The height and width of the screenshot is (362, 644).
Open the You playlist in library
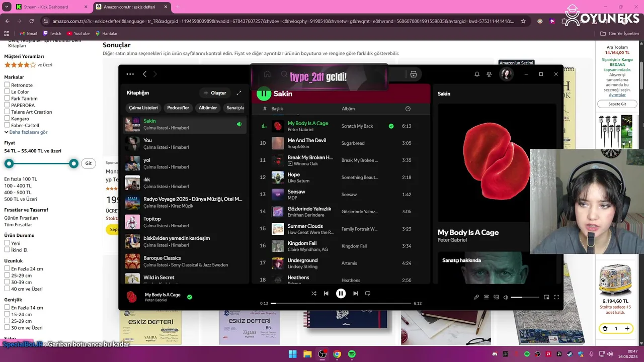point(185,144)
